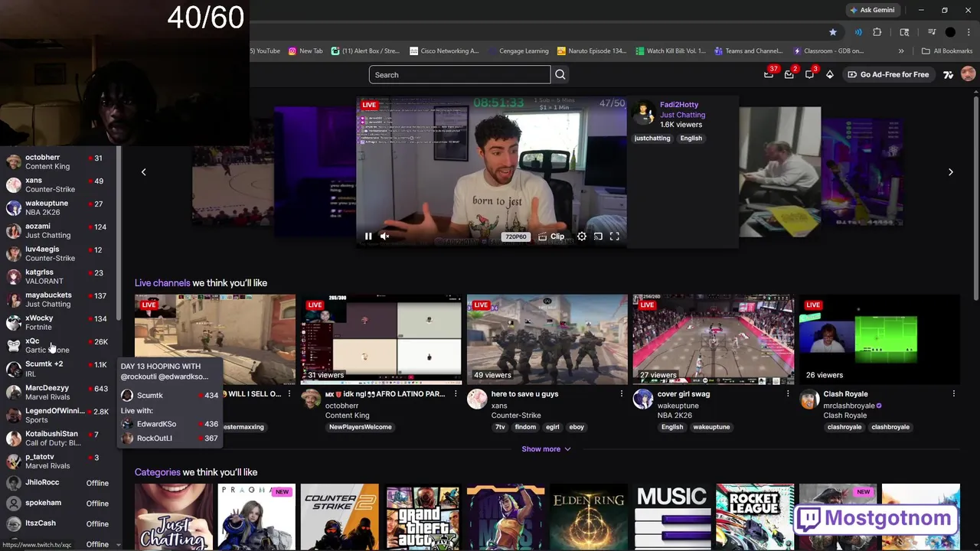Screen dimensions: 980x551
Task: Open the NBA 2K26 stream thumbnail
Action: pyautogui.click(x=713, y=339)
